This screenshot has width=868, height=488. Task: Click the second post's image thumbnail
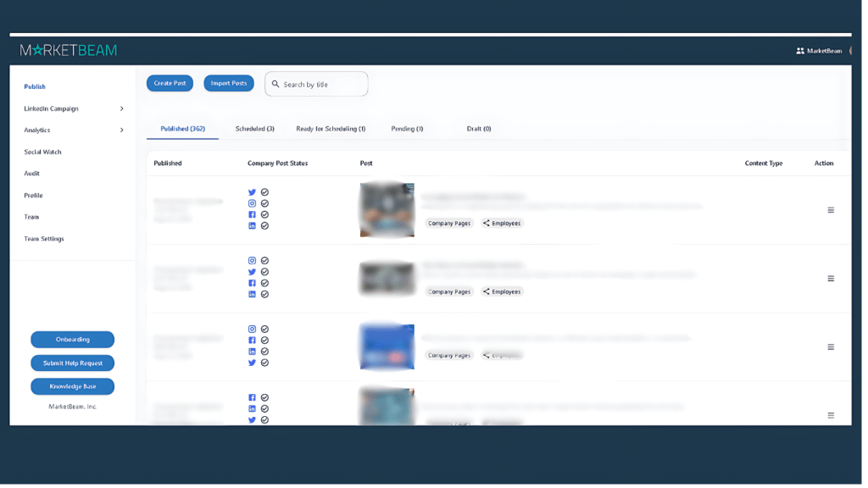pyautogui.click(x=387, y=278)
